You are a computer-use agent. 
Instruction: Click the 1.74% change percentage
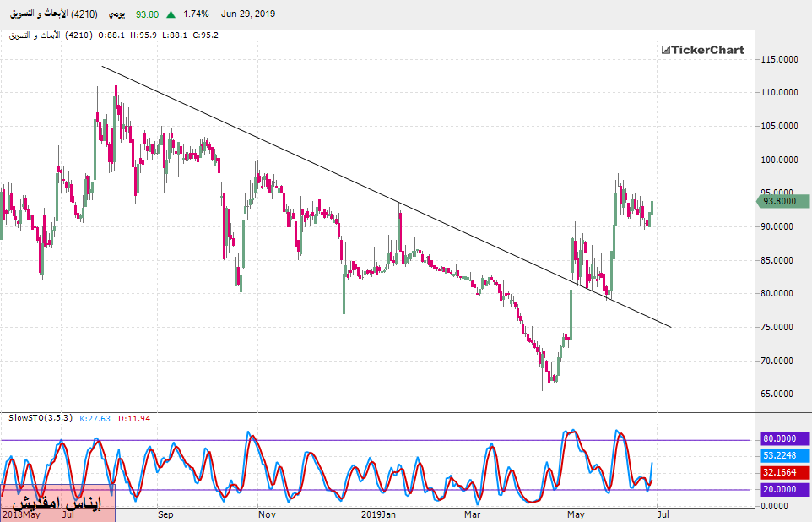[197, 14]
